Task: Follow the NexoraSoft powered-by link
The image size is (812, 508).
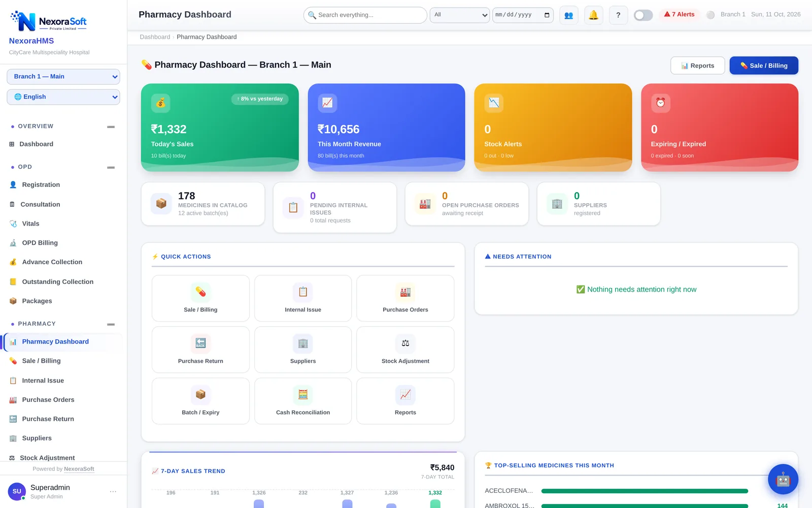Action: (x=79, y=469)
